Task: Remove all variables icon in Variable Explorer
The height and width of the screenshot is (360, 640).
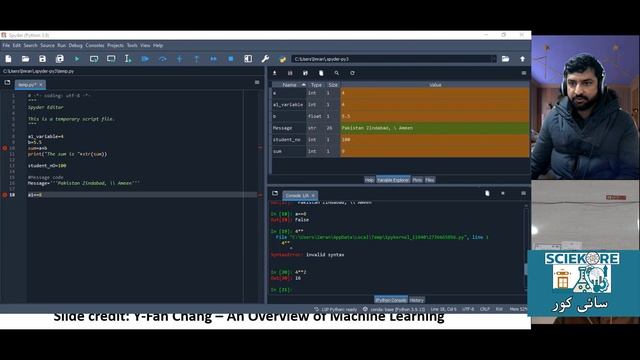Action: [321, 73]
